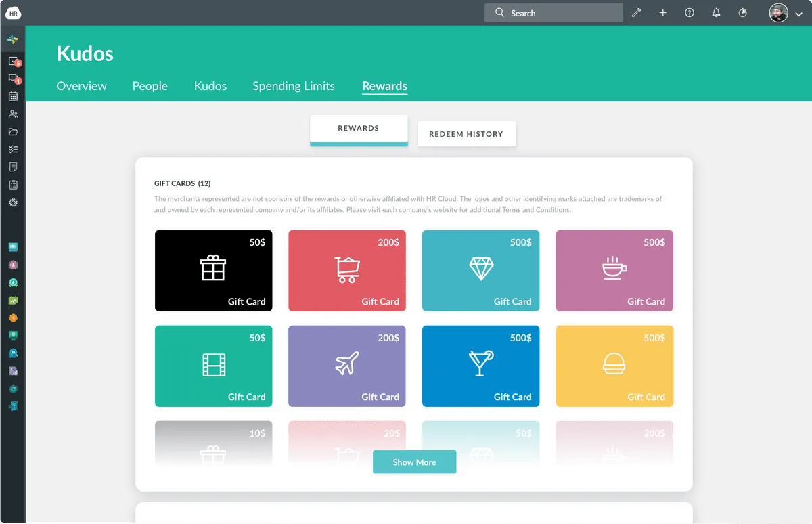The image size is (812, 524).
Task: Click the Search input field
Action: pos(554,13)
